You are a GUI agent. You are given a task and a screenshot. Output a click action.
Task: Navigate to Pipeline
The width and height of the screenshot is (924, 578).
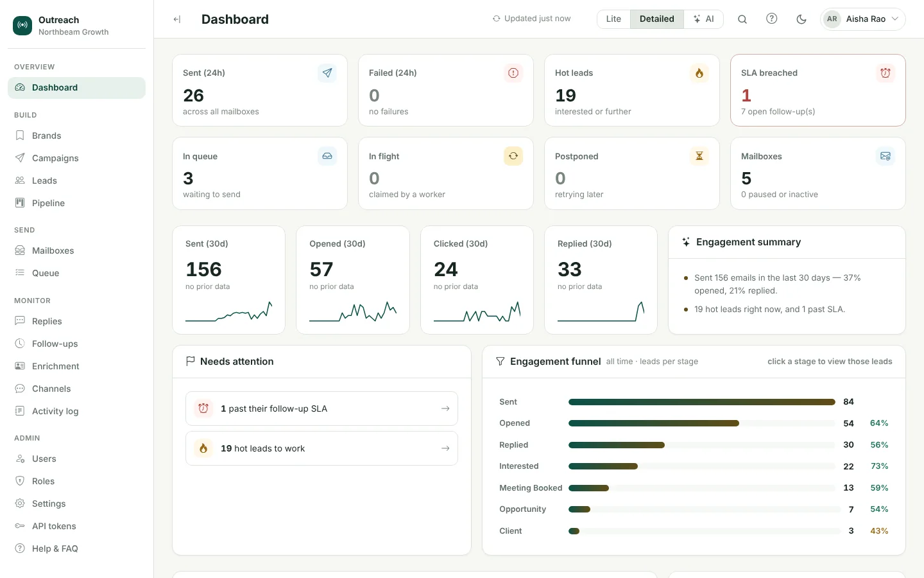point(76,203)
